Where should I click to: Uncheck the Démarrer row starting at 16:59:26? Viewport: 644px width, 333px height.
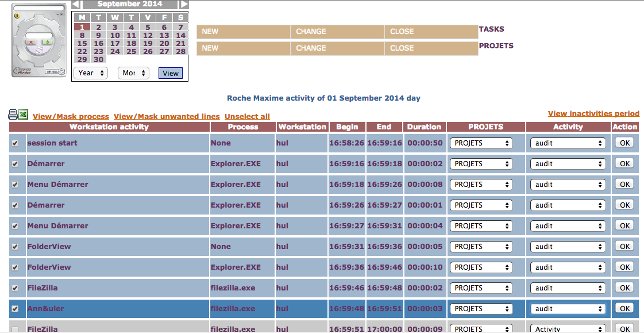coord(15,205)
